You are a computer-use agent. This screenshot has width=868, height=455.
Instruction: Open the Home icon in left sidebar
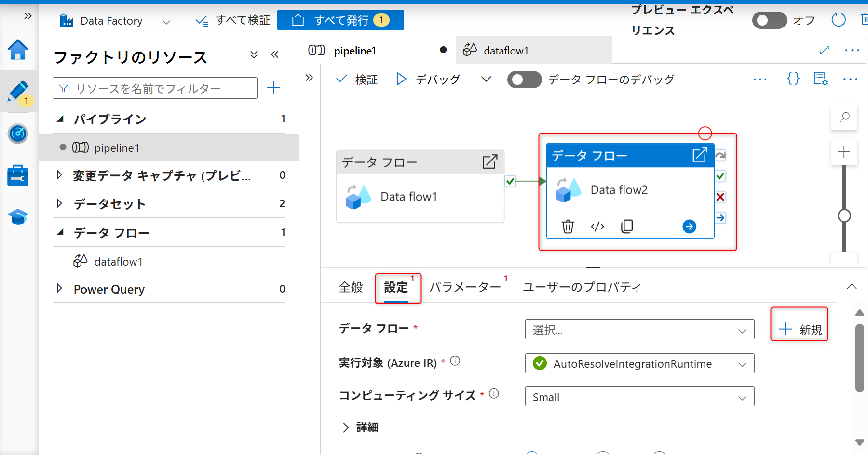pyautogui.click(x=18, y=50)
